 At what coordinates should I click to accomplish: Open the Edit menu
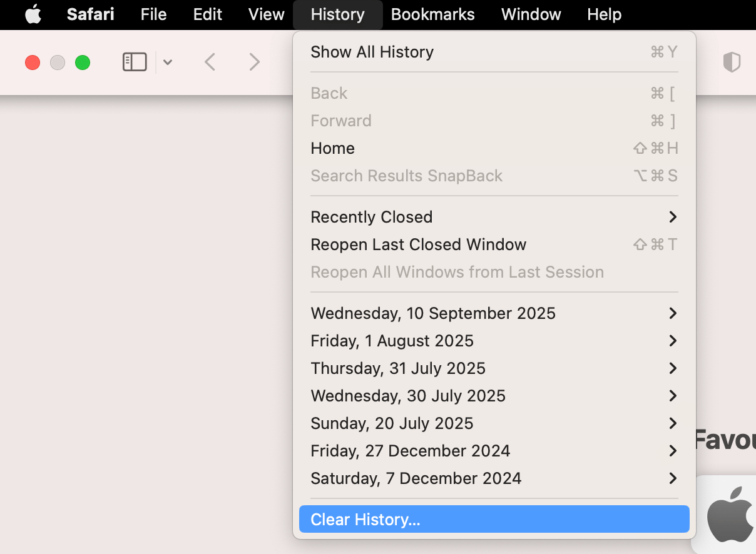208,14
